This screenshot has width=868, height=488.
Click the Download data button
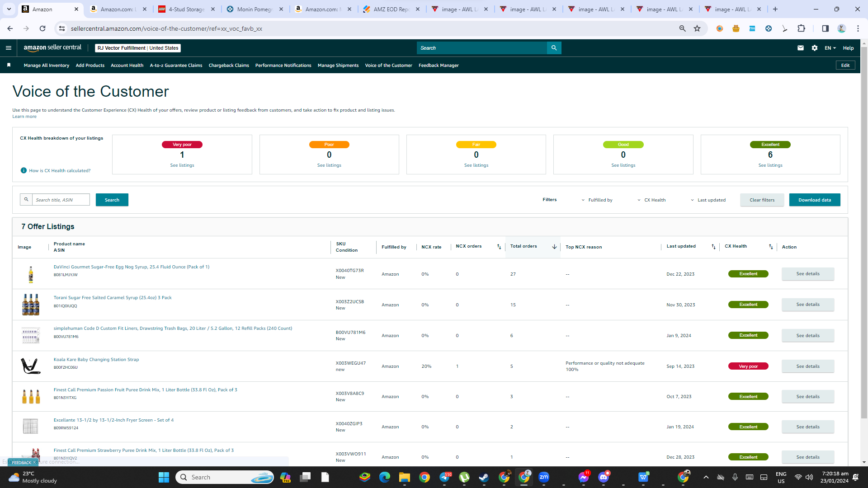[815, 200]
